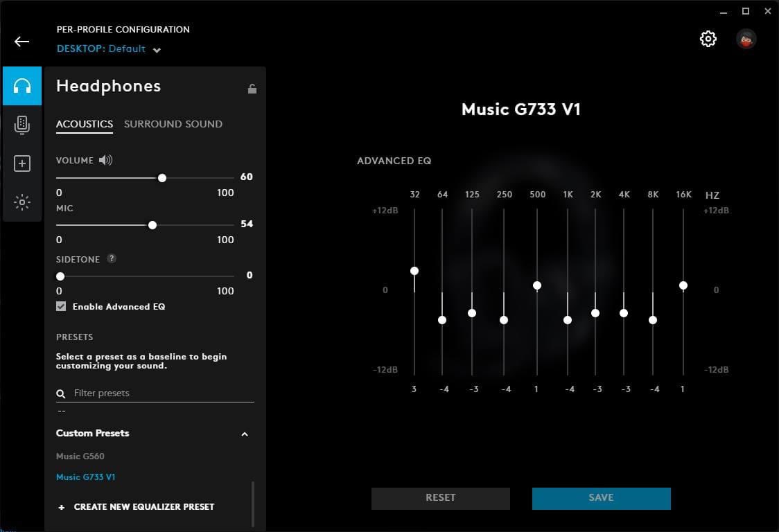Open G Hub settings with the gear icon
The height and width of the screenshot is (532, 779).
(708, 38)
